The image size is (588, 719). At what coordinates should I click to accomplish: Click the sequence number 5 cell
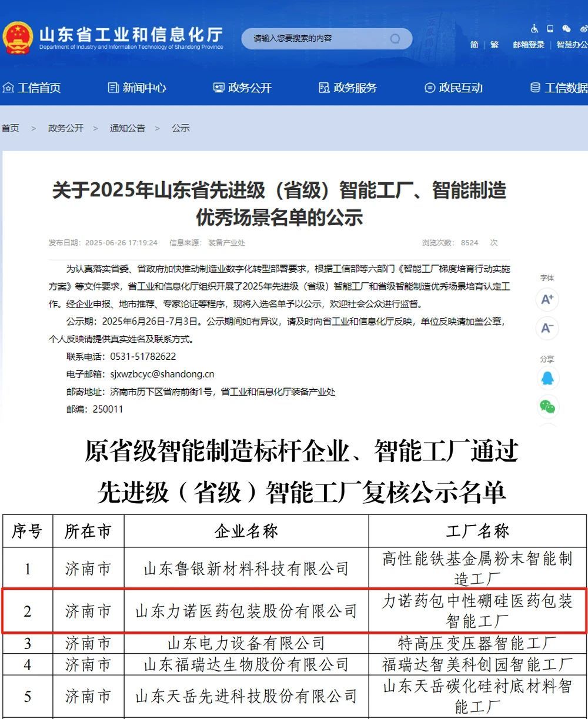coord(27,697)
